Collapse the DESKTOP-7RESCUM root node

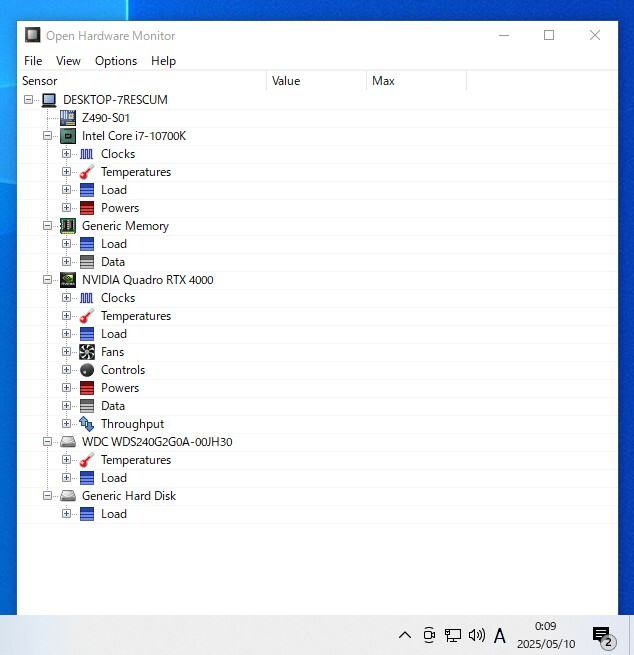pos(28,99)
